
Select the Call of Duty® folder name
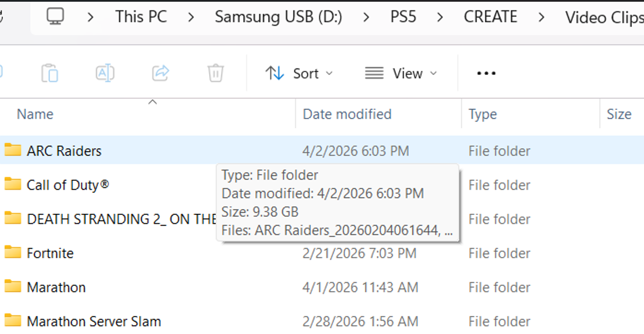[68, 185]
